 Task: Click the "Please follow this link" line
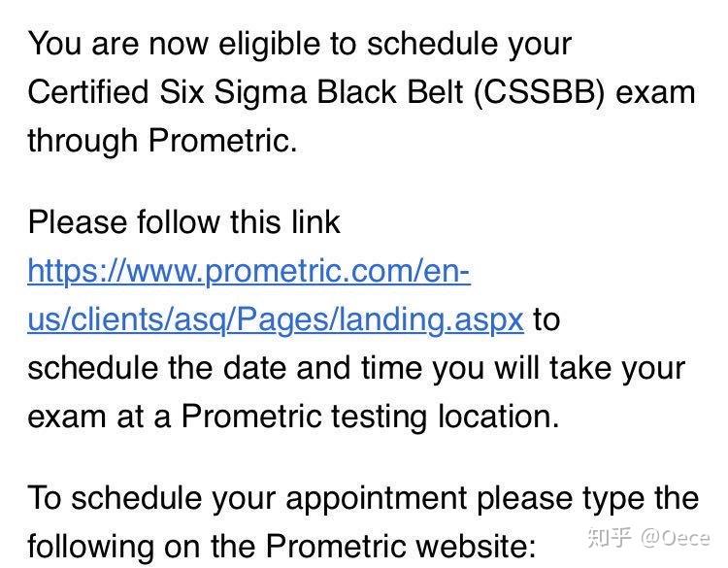[183, 222]
